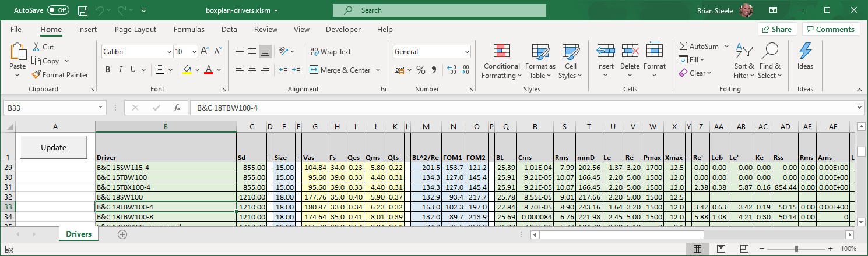Expand the formula bar
This screenshot has width=868, height=256.
(x=859, y=108)
